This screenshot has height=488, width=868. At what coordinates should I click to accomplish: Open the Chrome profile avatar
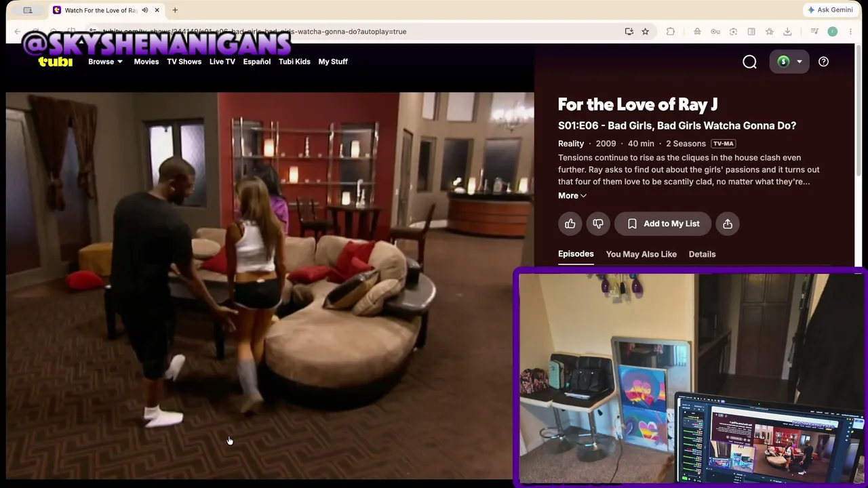coord(833,31)
